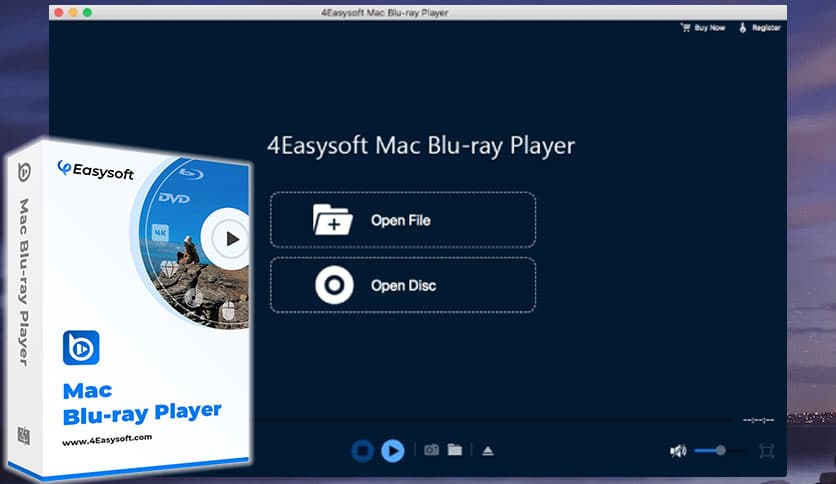Click the blue Blu-ray Player logo on box
Viewport: 836px width, 484px height.
coord(81,348)
